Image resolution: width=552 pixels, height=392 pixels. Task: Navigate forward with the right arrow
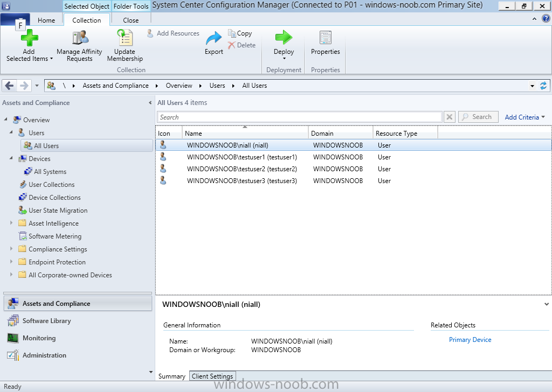[24, 86]
